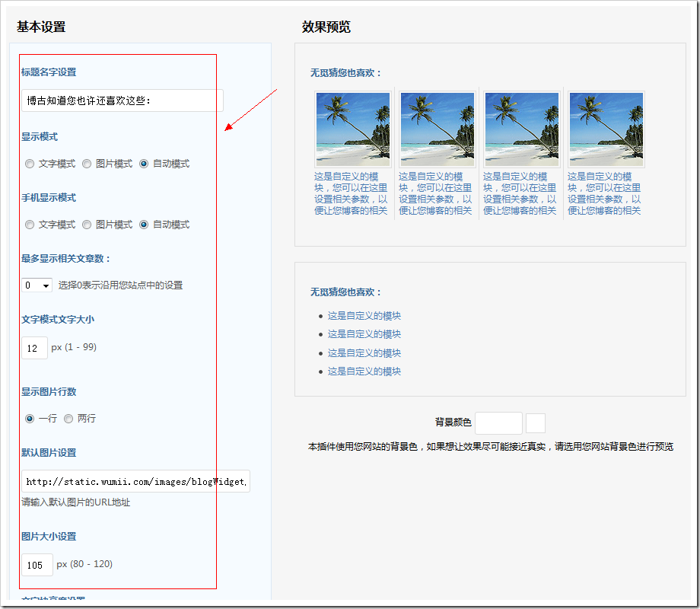Click the fourth beach thumbnail in preview
This screenshot has height=609, width=700.
click(606, 129)
